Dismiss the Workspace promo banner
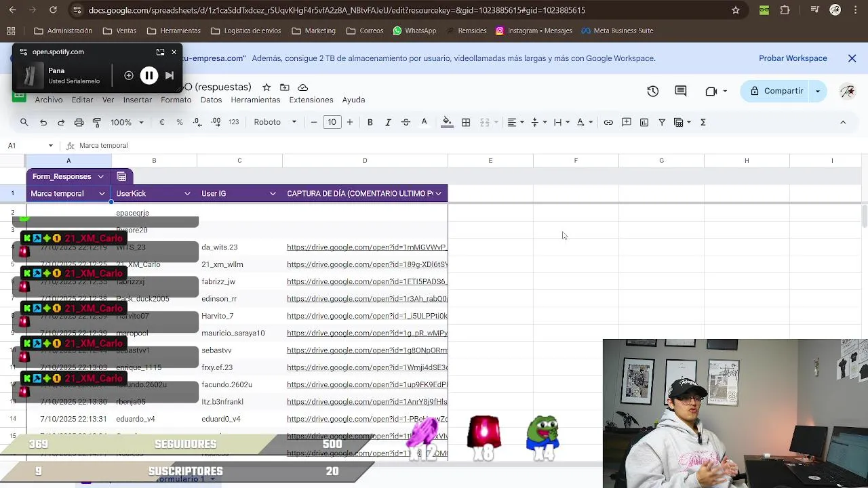The image size is (868, 488). [852, 58]
